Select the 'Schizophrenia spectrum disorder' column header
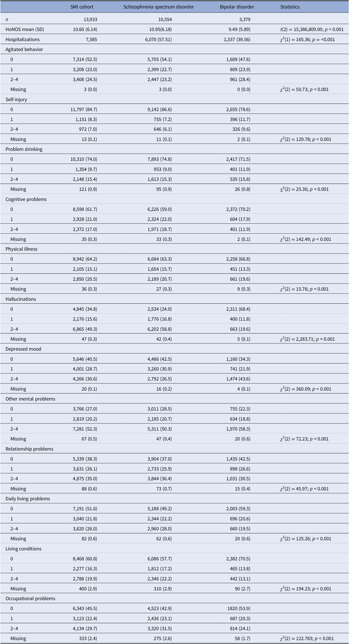The height and width of the screenshot is (644, 349). click(x=158, y=7)
